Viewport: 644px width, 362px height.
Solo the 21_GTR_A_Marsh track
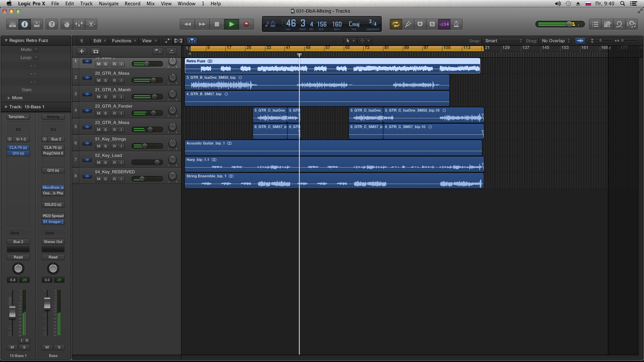pyautogui.click(x=105, y=97)
